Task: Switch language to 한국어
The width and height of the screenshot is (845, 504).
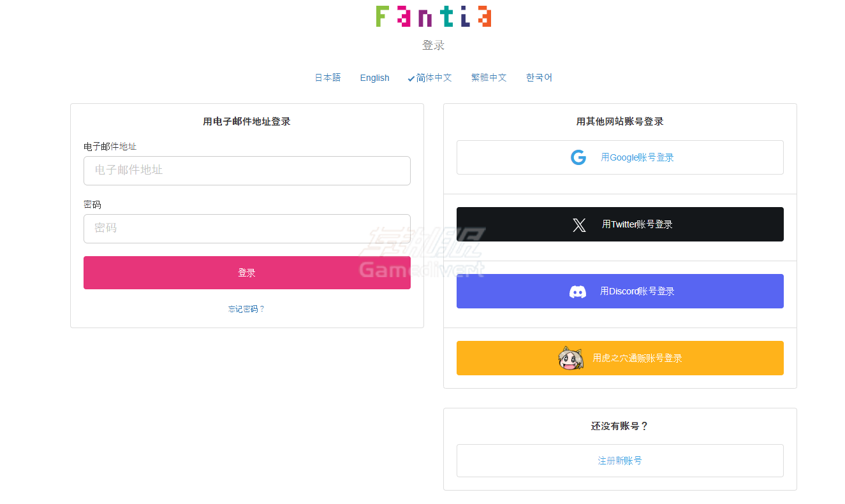Action: pos(539,78)
